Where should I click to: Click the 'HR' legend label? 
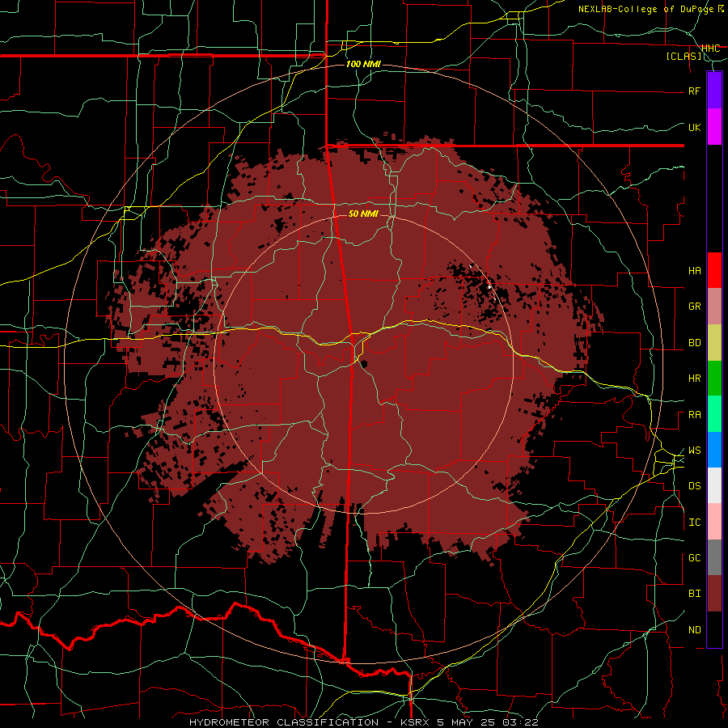tap(695, 379)
